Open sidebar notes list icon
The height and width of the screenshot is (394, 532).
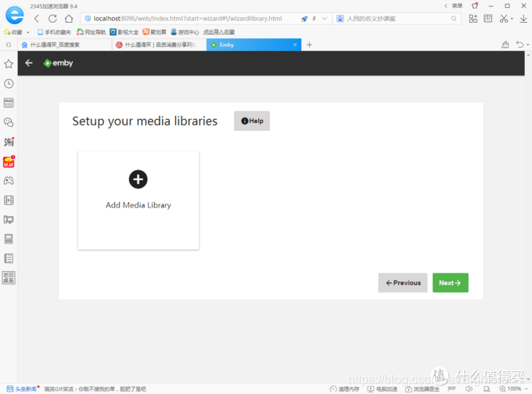point(9,258)
